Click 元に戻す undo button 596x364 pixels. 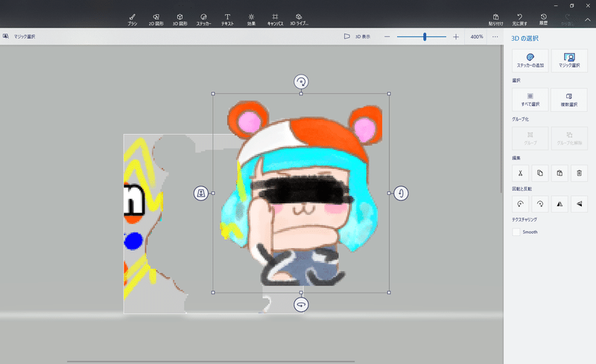(x=519, y=19)
